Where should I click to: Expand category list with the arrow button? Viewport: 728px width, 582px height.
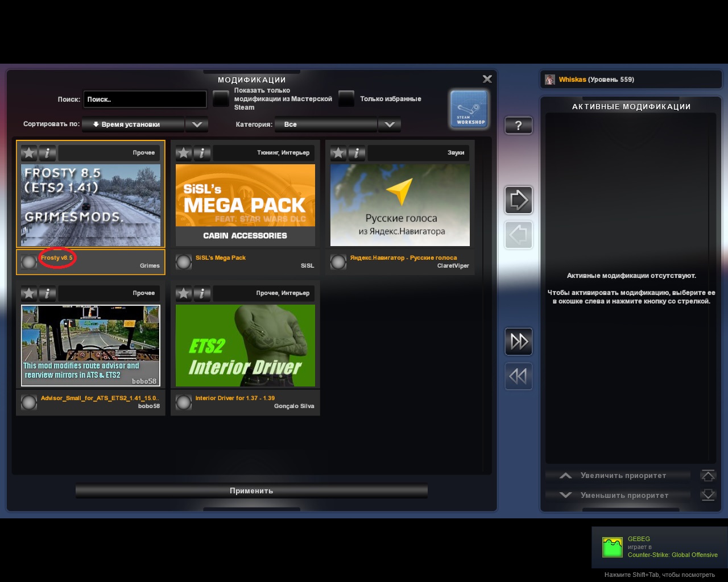click(x=390, y=124)
